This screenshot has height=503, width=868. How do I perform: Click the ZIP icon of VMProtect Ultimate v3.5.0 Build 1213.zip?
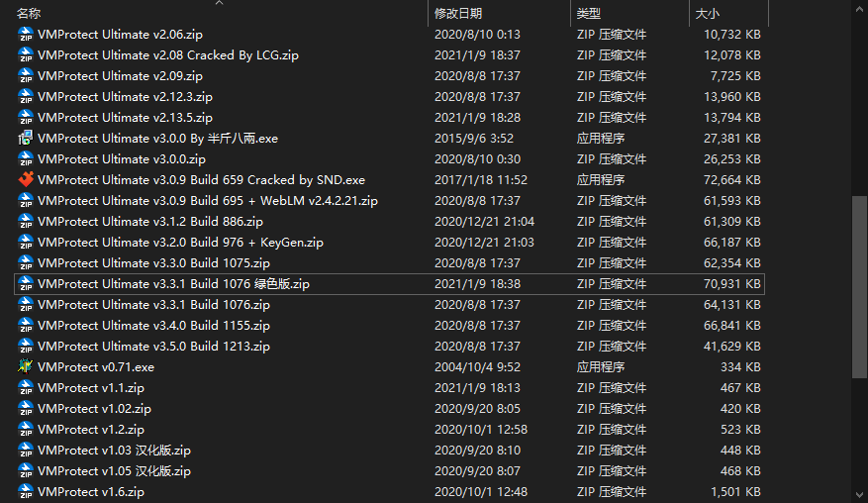[26, 347]
